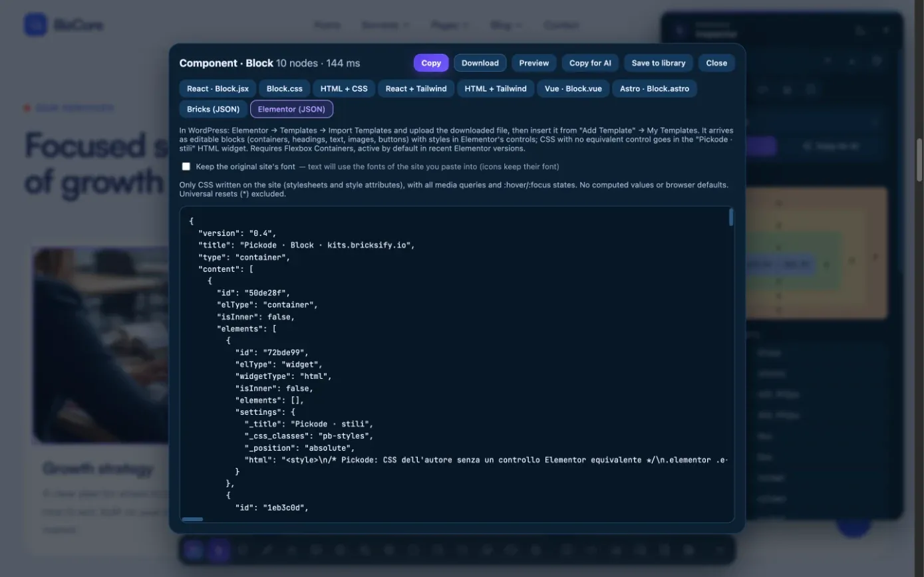Viewport: 924px width, 577px height.
Task: Switch to the Astro · Block.astro tab
Action: [655, 88]
